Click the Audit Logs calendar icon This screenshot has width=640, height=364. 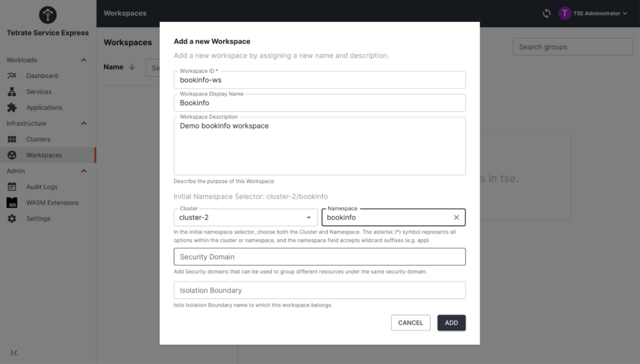(12, 187)
